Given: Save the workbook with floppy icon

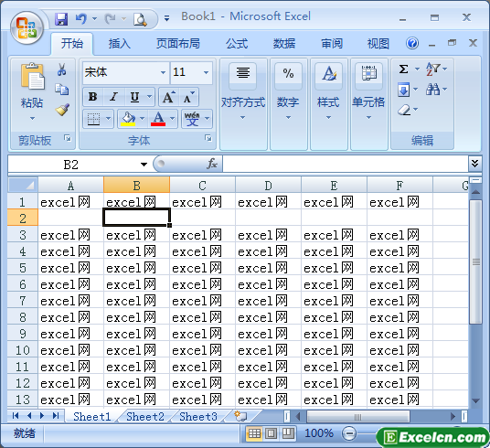Looking at the screenshot, I should point(61,19).
